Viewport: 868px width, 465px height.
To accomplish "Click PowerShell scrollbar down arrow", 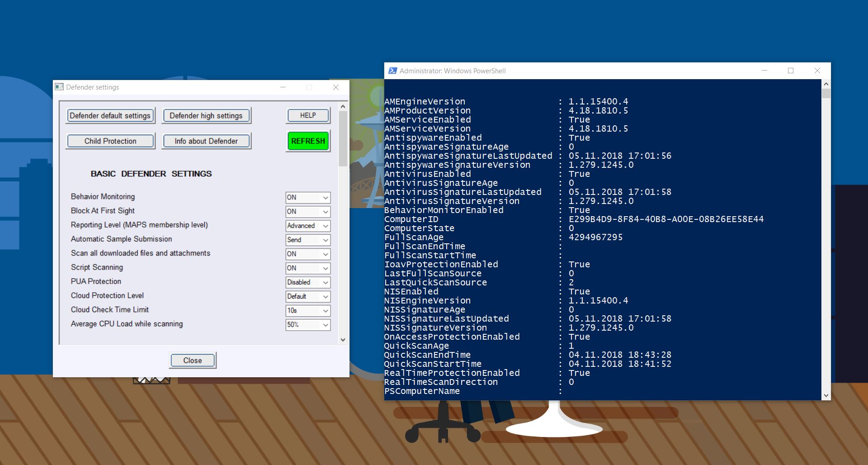I will (826, 395).
